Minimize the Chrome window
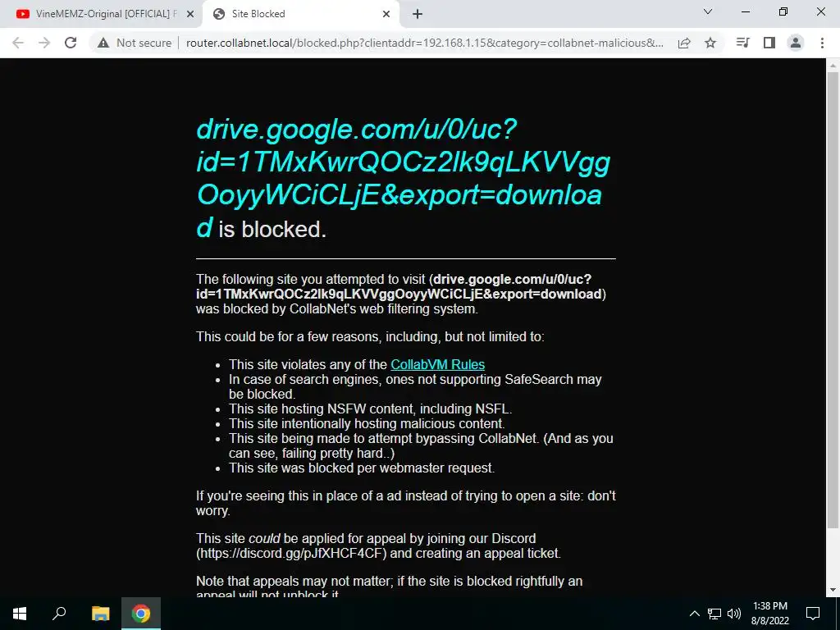The height and width of the screenshot is (630, 840). pyautogui.click(x=745, y=11)
